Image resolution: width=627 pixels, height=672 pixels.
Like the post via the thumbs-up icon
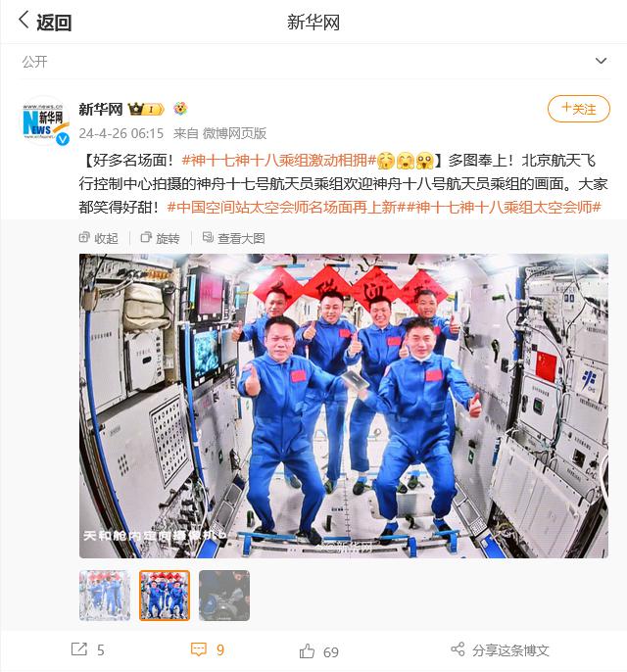(x=307, y=651)
